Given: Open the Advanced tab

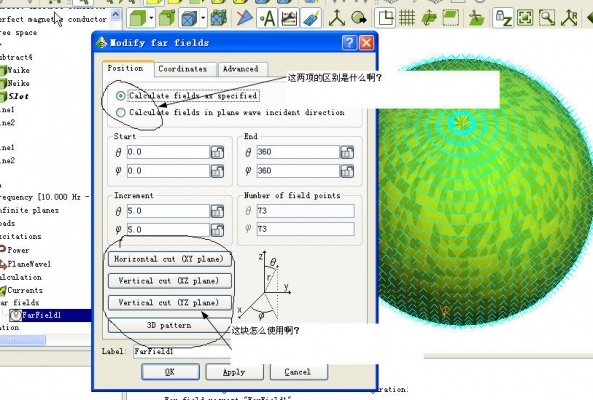Looking at the screenshot, I should click(x=241, y=69).
